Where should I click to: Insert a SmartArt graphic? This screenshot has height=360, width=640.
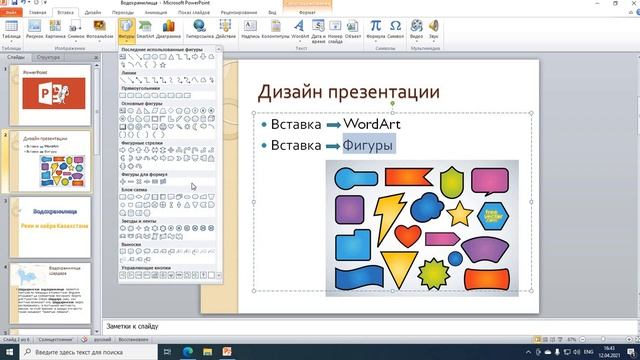[x=145, y=29]
